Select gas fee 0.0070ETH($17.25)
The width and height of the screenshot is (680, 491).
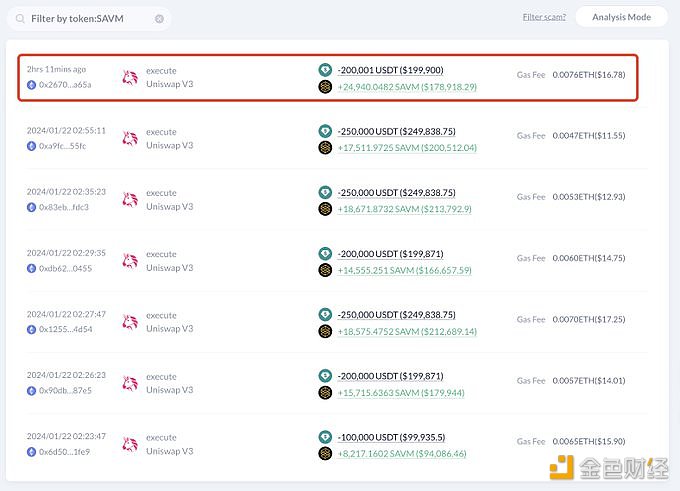click(589, 320)
